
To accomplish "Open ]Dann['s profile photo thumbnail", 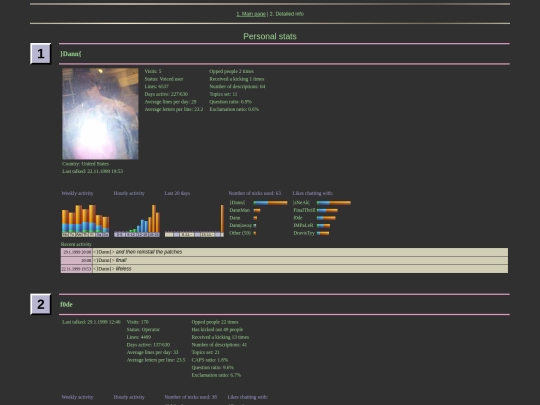I will pyautogui.click(x=100, y=114).
